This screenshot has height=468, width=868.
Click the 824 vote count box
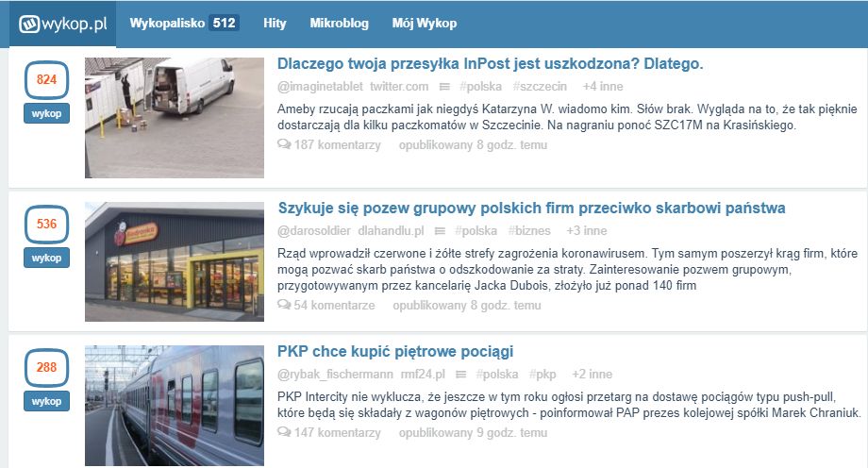pos(46,80)
